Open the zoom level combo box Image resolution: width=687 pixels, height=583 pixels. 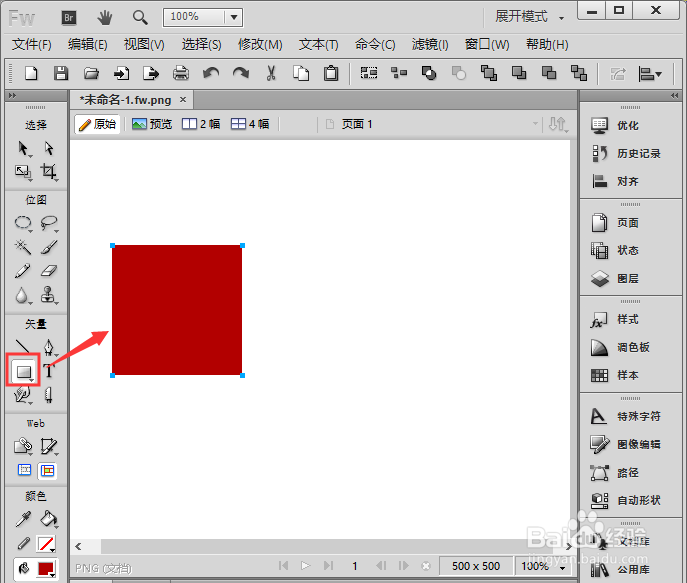[x=203, y=17]
